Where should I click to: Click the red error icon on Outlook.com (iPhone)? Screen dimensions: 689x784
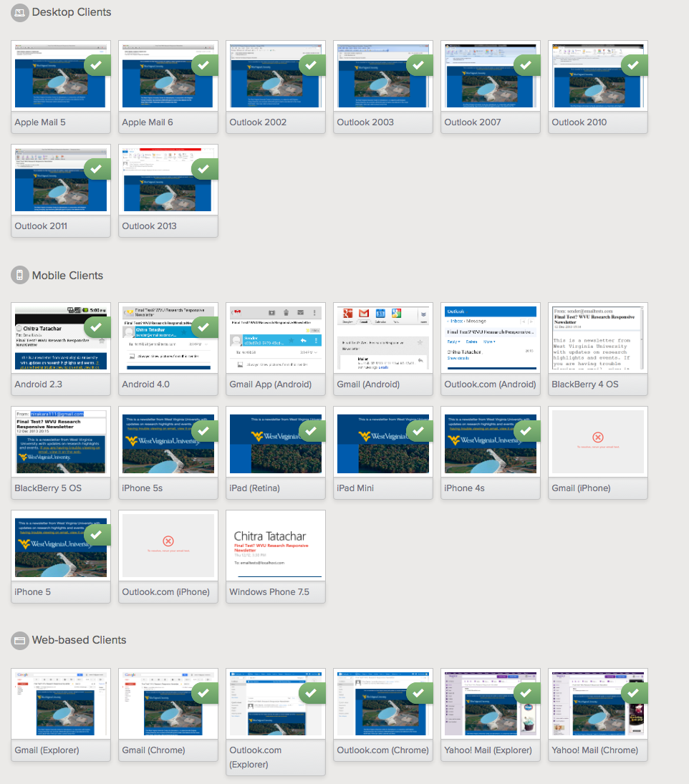(x=168, y=541)
